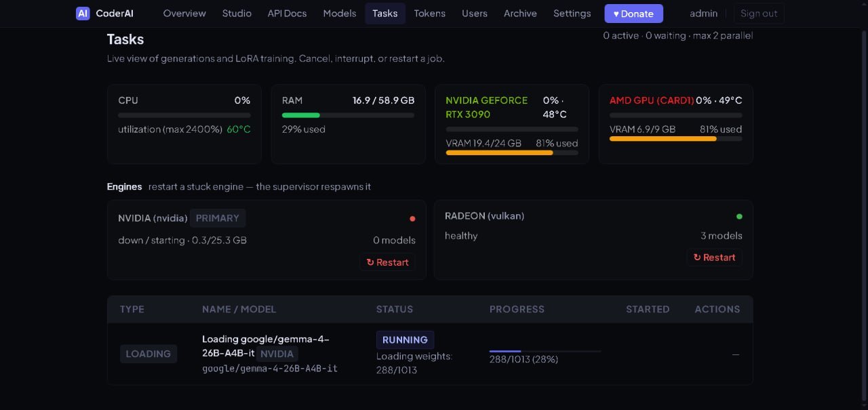The width and height of the screenshot is (868, 410).
Task: Click the AMD GPU VRAM usage bar
Action: pos(675,139)
